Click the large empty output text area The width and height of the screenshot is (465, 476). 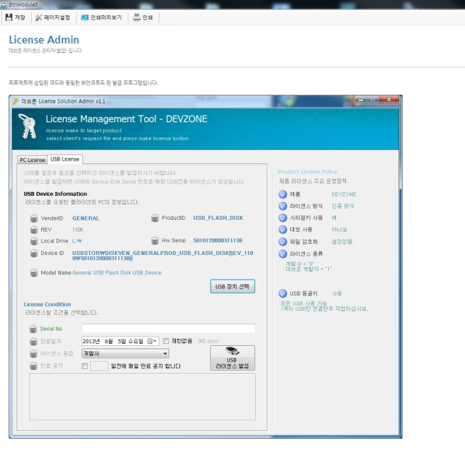142,397
